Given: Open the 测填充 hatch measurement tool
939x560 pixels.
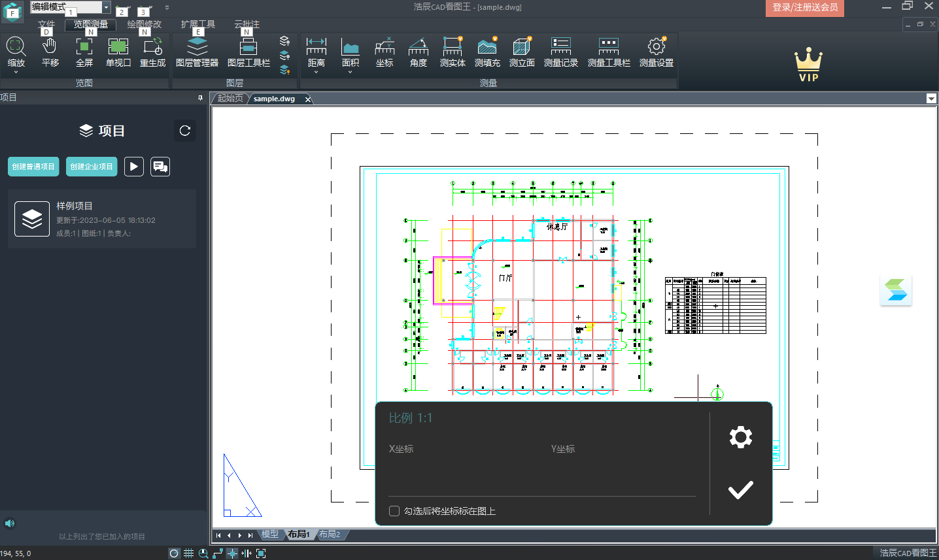Looking at the screenshot, I should pyautogui.click(x=487, y=52).
